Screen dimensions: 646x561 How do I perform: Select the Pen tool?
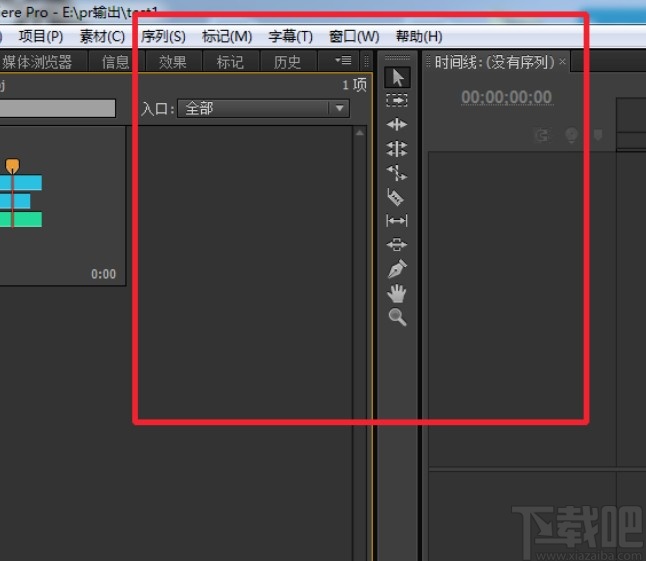pos(398,269)
